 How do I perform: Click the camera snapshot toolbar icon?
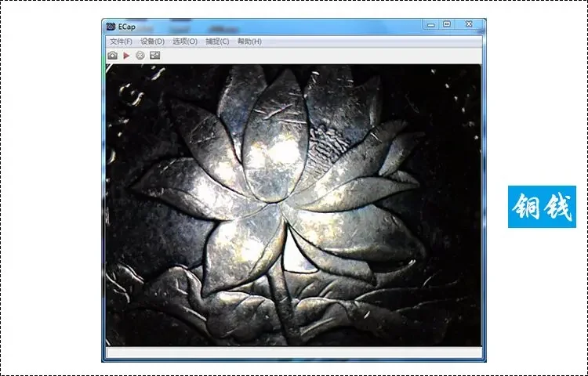112,56
